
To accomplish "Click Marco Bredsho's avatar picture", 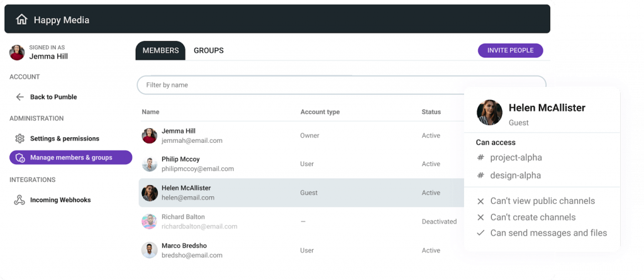I will pos(150,250).
